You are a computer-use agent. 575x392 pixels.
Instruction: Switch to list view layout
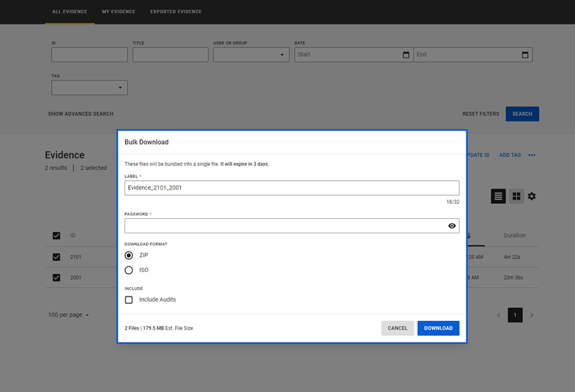498,197
